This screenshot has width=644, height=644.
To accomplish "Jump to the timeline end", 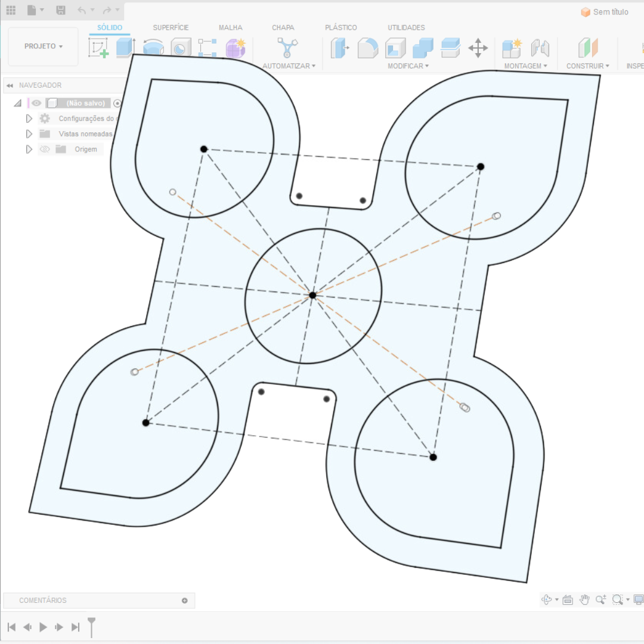I will click(75, 627).
